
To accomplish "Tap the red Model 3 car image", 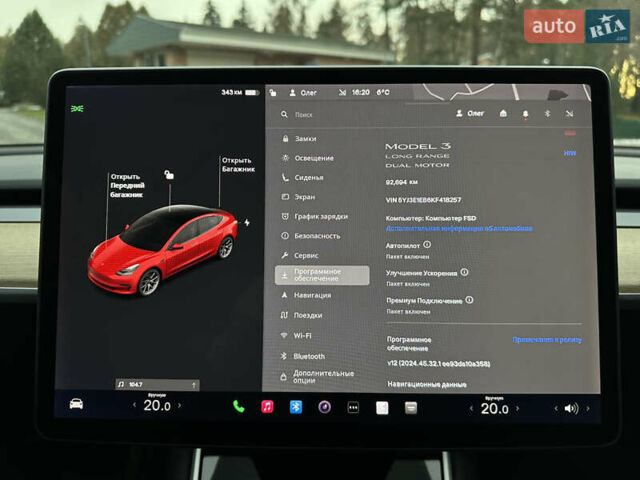I will 162,250.
